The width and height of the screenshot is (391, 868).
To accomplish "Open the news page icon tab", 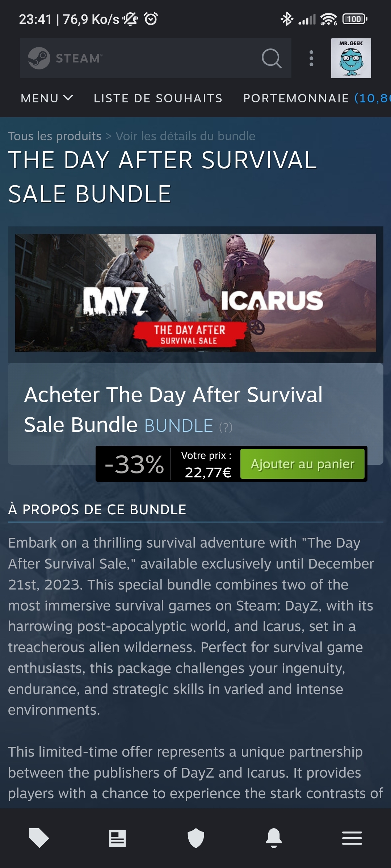I will (x=117, y=838).
